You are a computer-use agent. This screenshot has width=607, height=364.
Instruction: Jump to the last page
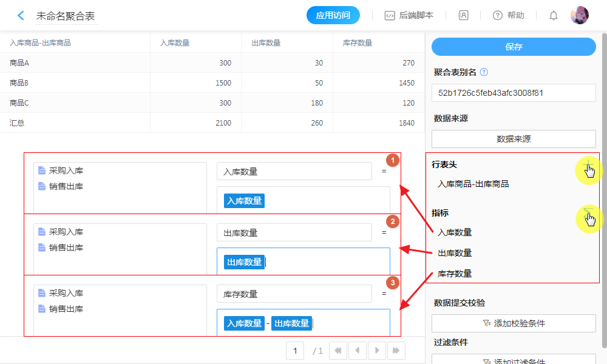[396, 350]
